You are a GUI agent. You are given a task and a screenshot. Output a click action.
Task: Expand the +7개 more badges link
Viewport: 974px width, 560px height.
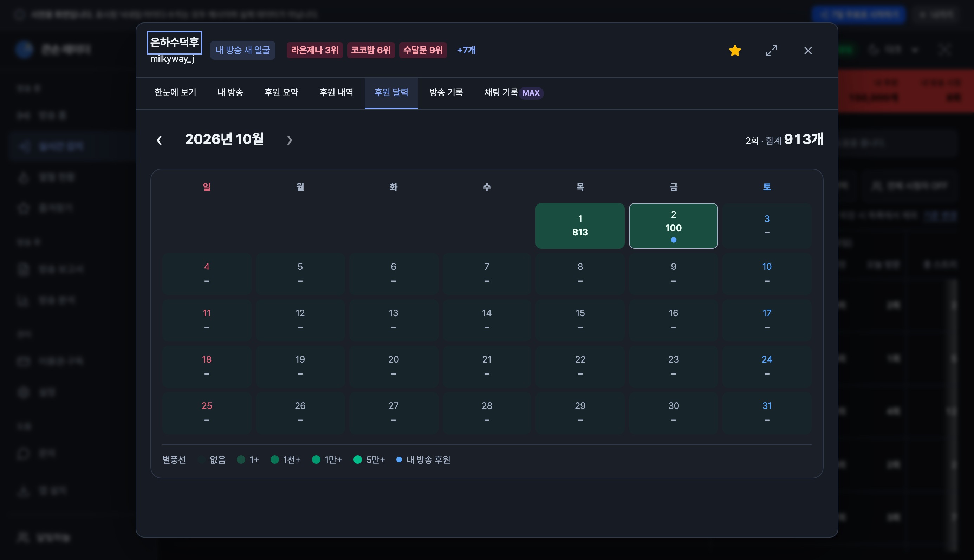[x=466, y=50]
